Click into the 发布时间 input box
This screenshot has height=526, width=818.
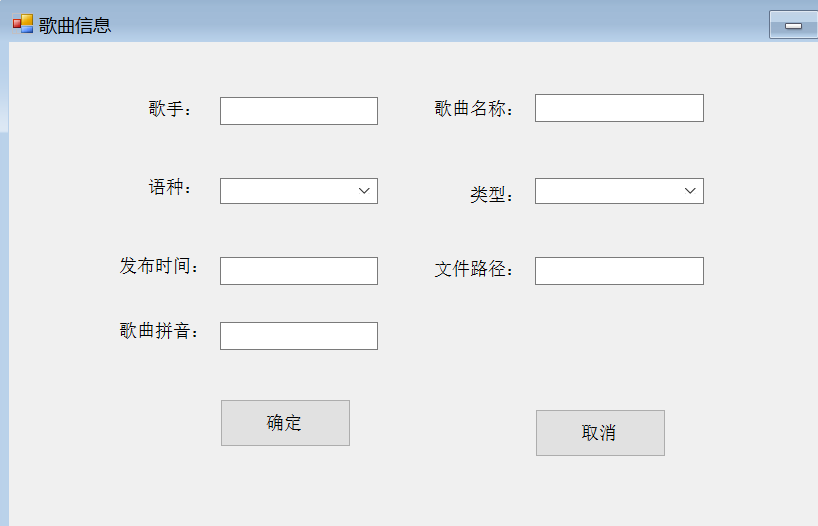coord(299,271)
